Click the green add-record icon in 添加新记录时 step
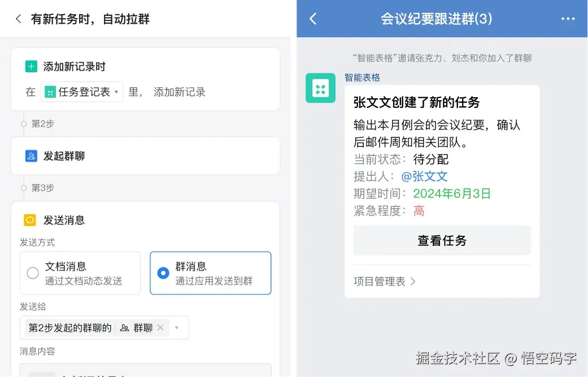Screen dimensions: 588x377 (32, 66)
